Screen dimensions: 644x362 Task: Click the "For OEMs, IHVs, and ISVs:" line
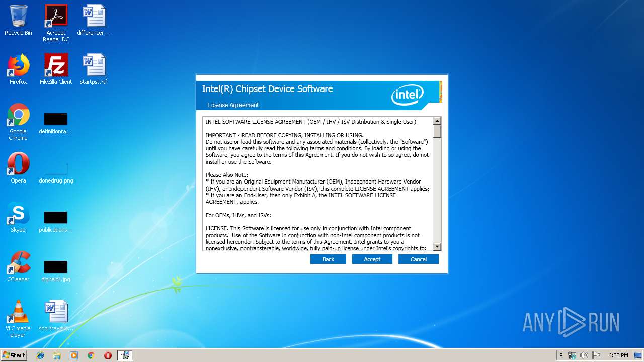tap(238, 215)
